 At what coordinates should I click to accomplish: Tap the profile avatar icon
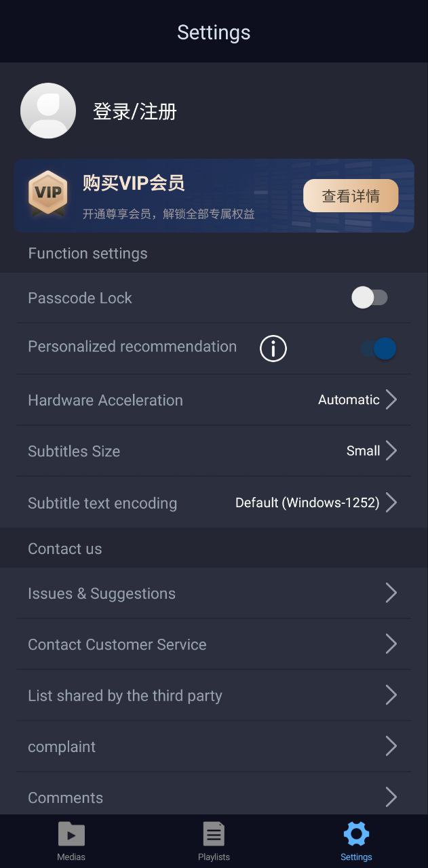click(x=48, y=111)
